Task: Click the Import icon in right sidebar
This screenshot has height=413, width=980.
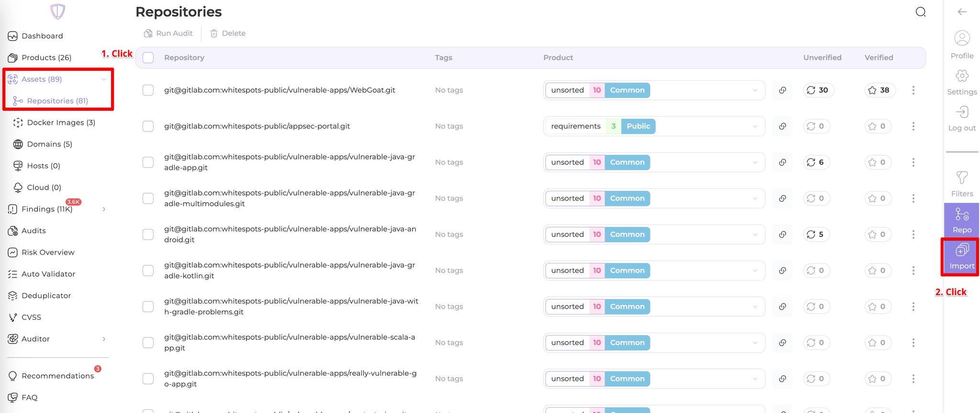Action: click(x=962, y=250)
